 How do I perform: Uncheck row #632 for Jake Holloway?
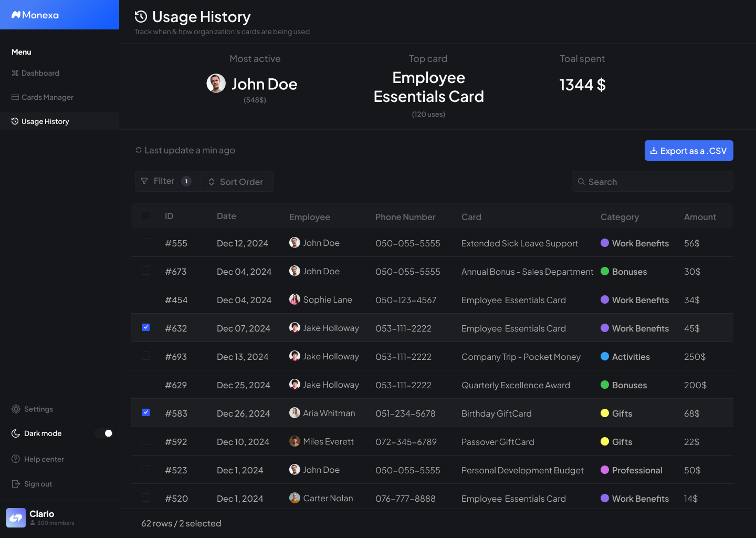[x=145, y=327]
